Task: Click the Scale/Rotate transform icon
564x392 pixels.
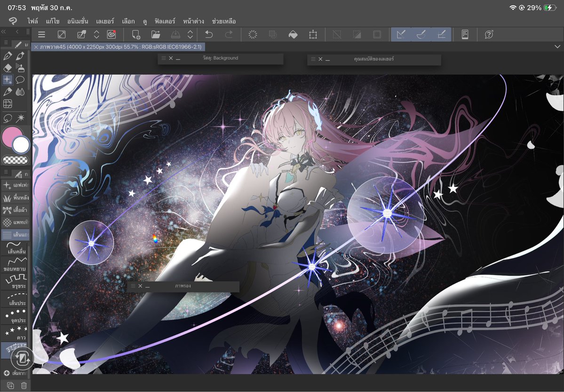Action: click(313, 34)
